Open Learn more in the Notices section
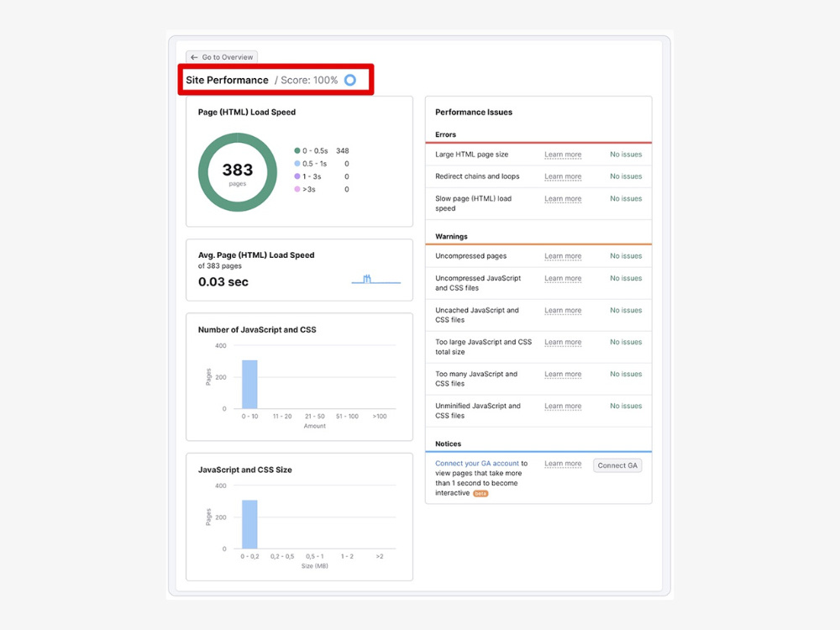This screenshot has height=630, width=840. tap(563, 464)
